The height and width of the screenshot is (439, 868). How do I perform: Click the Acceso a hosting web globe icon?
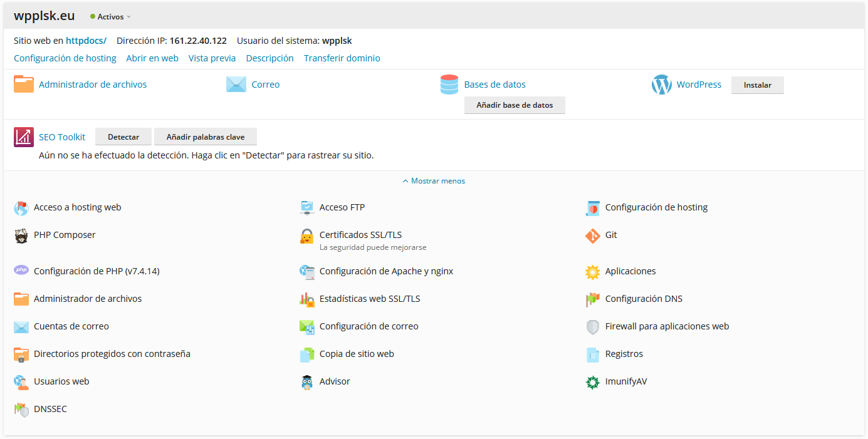[21, 208]
